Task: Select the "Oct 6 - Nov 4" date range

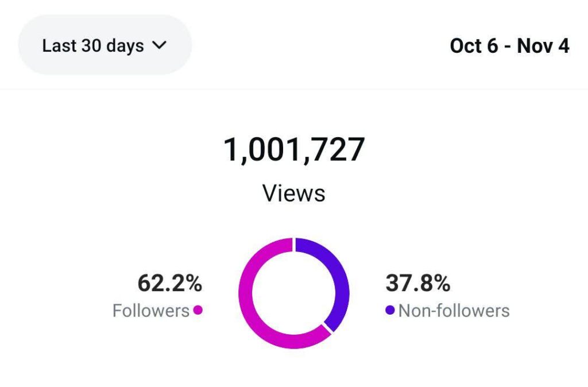Action: click(509, 46)
